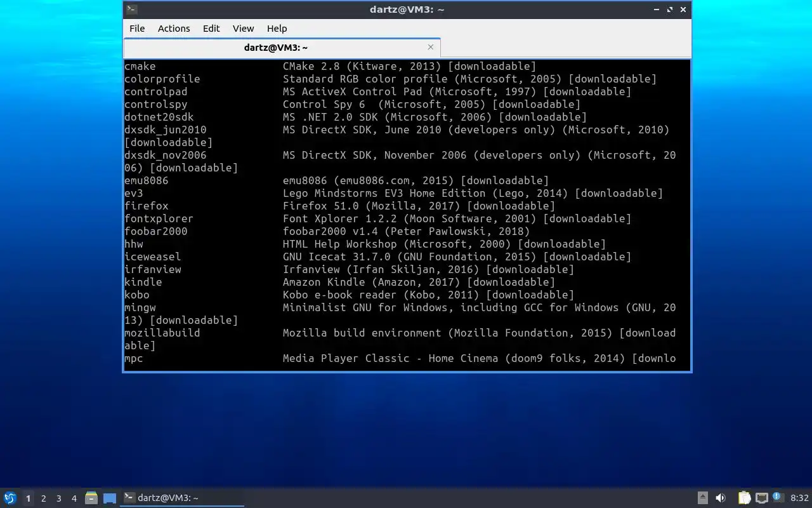The width and height of the screenshot is (812, 508).
Task: Click the terminal icon in window title bar
Action: 131,9
